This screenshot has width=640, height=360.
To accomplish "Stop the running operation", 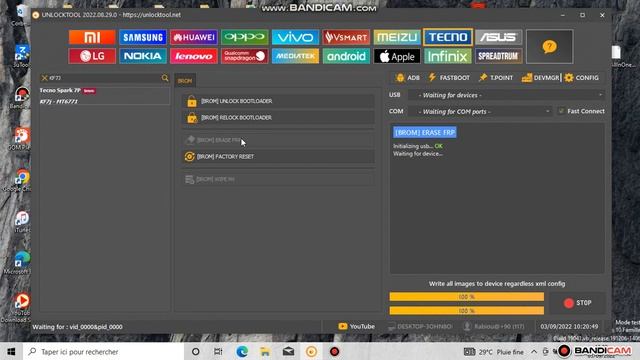I will coord(577,303).
